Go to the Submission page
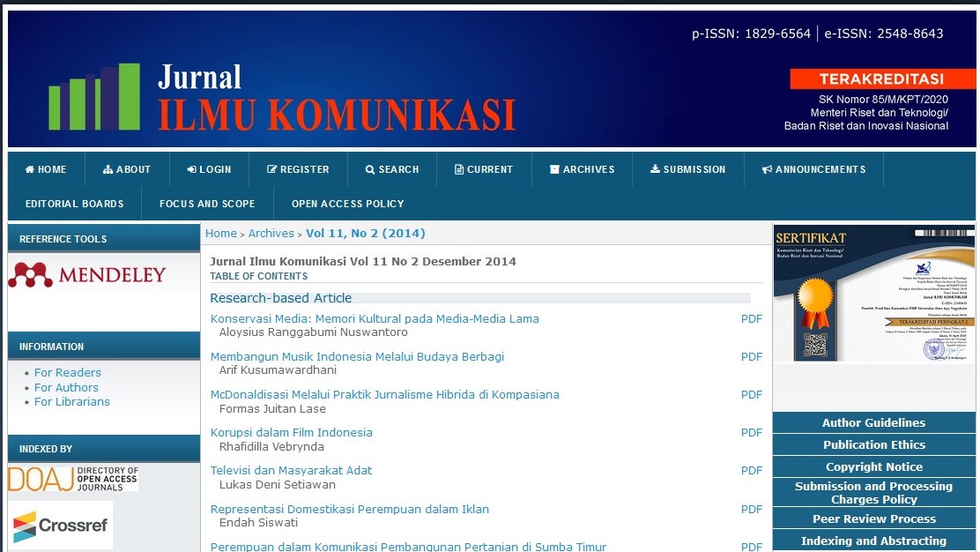Screen dimensions: 980x552 687,169
